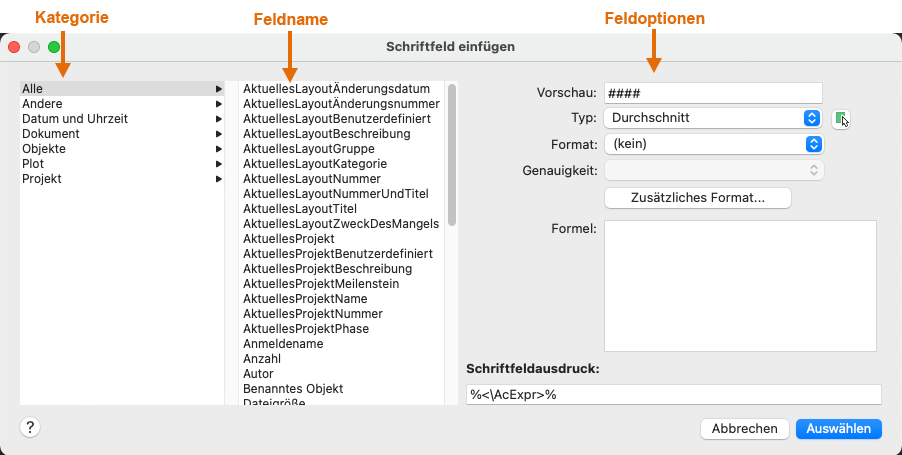Pick the Autor field name
This screenshot has height=455, width=902.
pos(259,374)
